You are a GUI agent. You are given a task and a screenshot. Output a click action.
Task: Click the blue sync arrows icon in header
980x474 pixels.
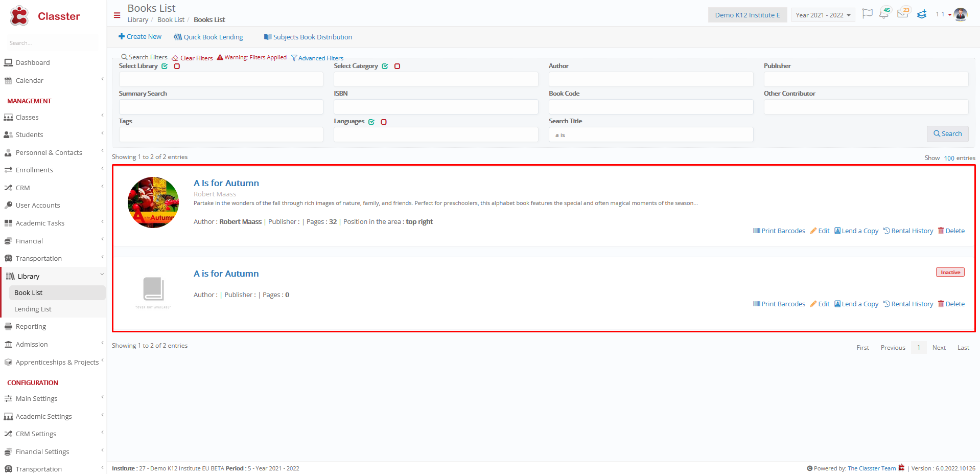922,14
